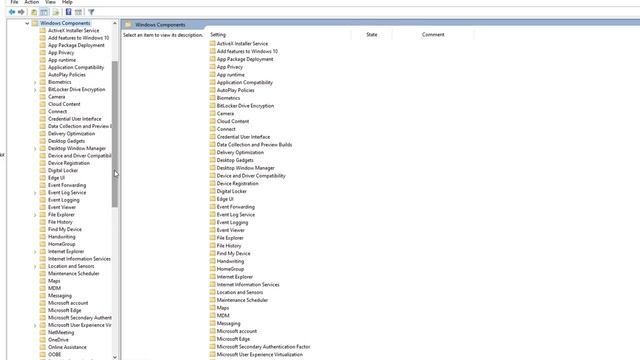Click the folder icon of App Privacy in the Setting list

tap(212, 67)
